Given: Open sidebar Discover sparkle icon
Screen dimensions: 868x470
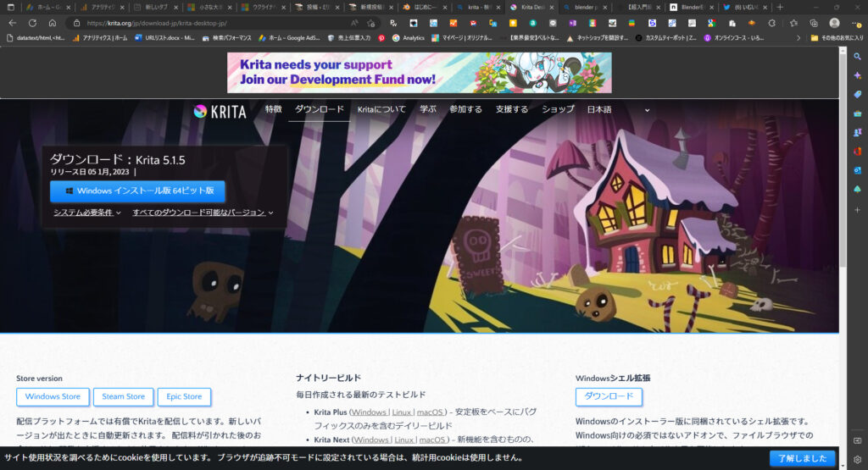Looking at the screenshot, I should pos(857,75).
